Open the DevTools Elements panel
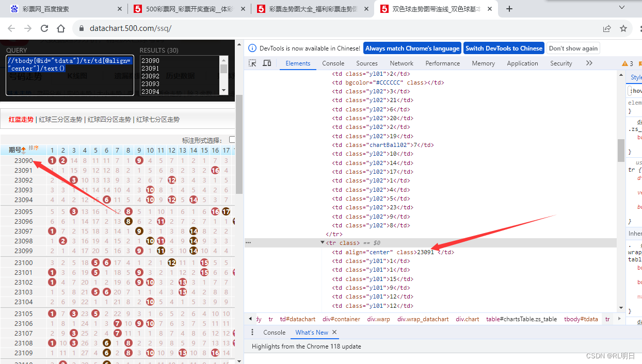 [298, 63]
